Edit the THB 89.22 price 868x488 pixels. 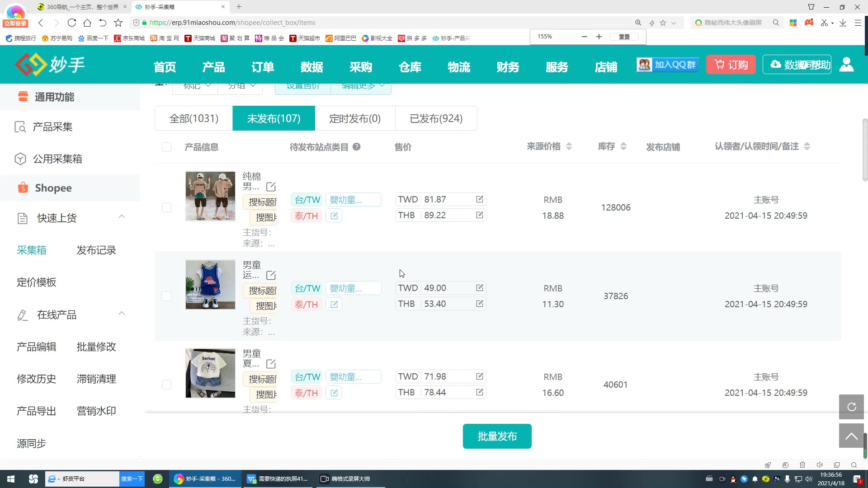[480, 215]
